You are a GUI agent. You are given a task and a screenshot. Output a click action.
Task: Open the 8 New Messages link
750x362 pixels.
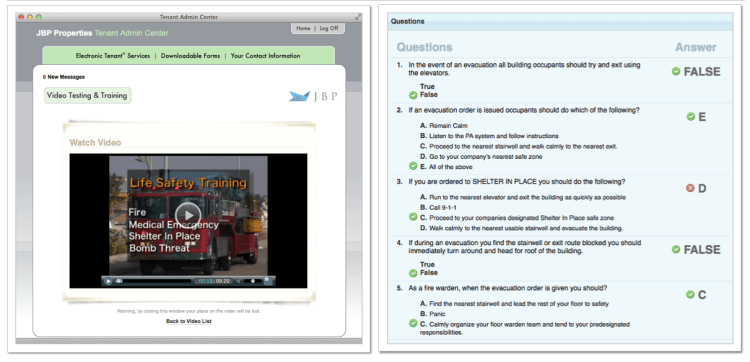64,77
